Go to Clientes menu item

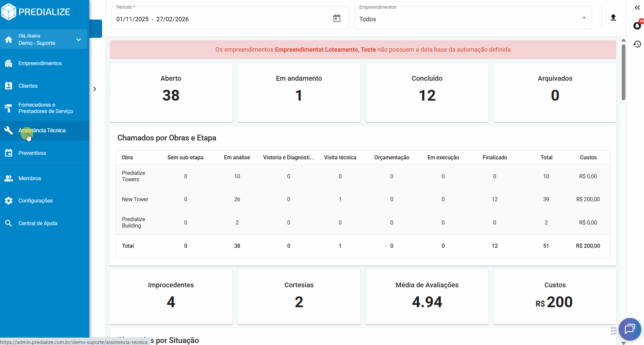28,86
